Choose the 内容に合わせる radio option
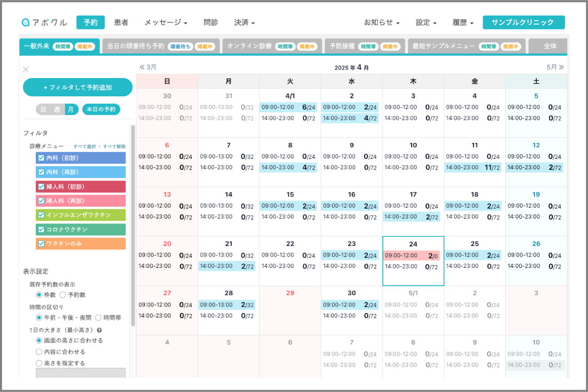 tap(39, 352)
